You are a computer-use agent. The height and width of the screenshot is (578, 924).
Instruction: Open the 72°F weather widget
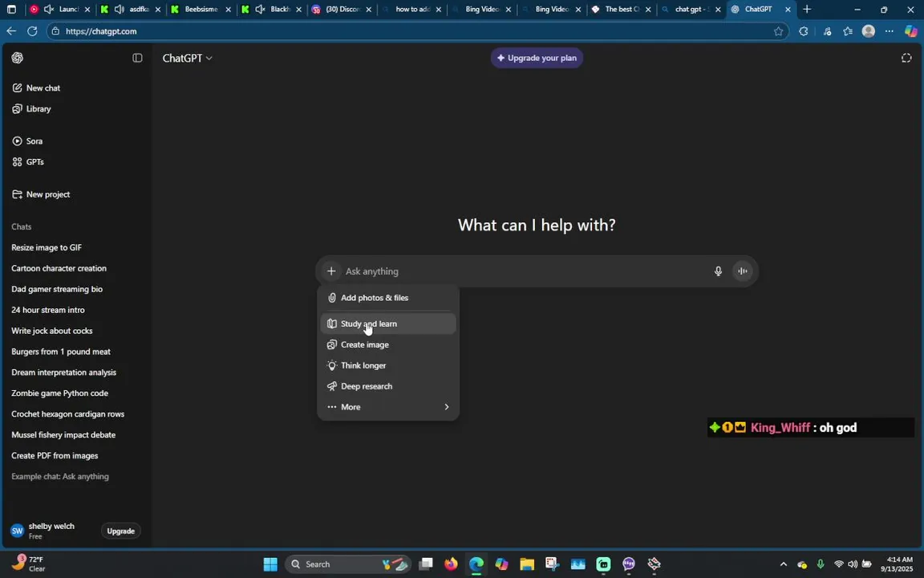(29, 564)
